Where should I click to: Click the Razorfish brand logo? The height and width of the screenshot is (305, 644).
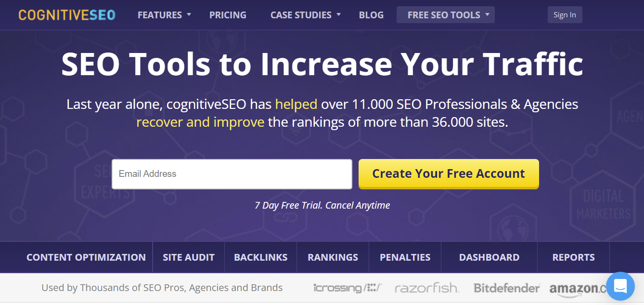coord(426,288)
